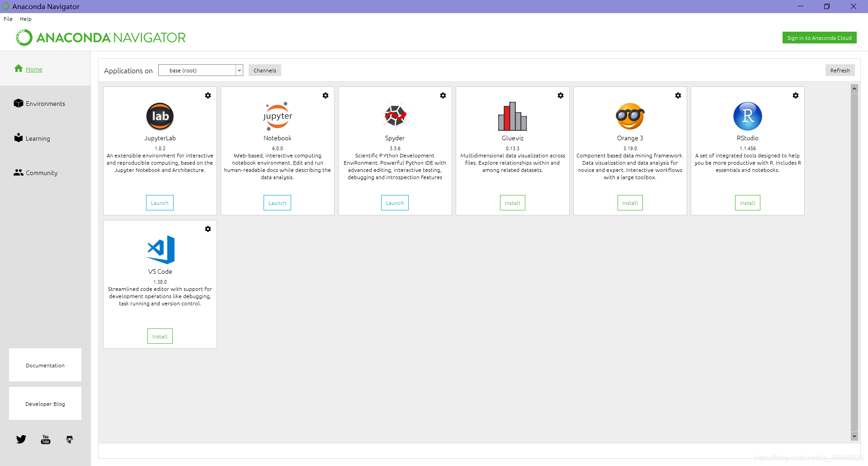Click the Orange 3 app icon
868x466 pixels.
coord(630,116)
